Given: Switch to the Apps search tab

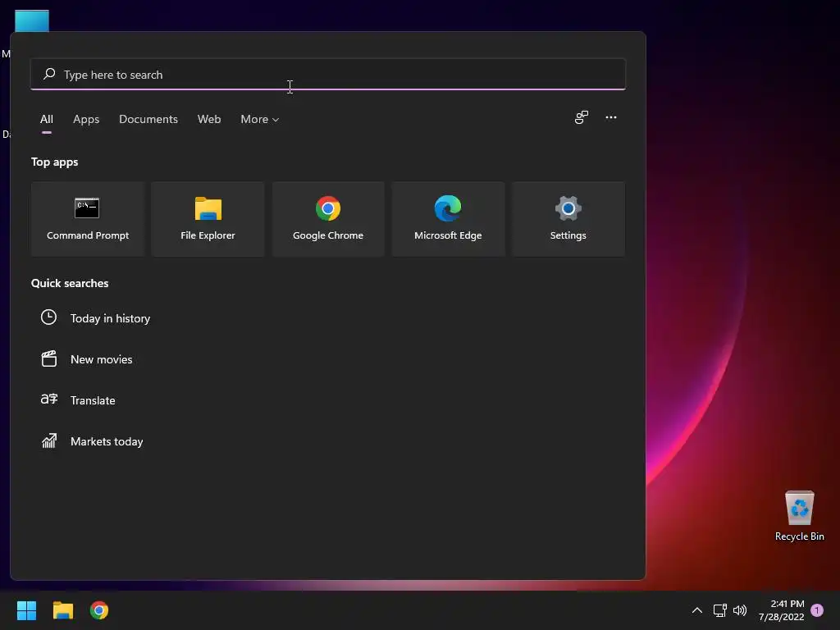Looking at the screenshot, I should (86, 119).
